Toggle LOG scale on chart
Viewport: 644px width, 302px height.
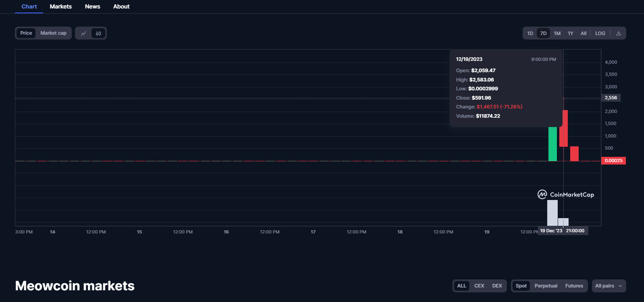600,33
